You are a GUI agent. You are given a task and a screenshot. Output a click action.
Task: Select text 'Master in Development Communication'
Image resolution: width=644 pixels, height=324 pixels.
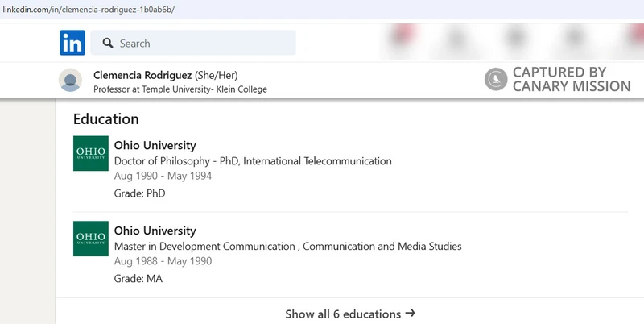coord(204,247)
